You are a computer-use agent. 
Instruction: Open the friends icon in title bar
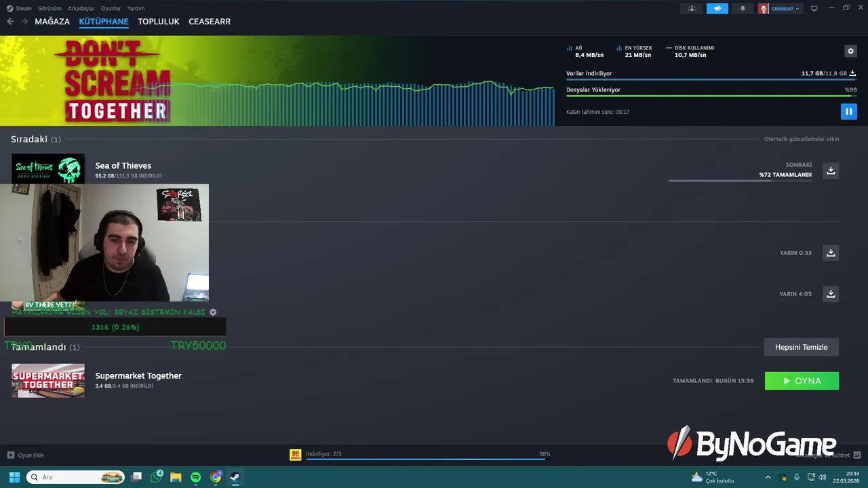692,8
